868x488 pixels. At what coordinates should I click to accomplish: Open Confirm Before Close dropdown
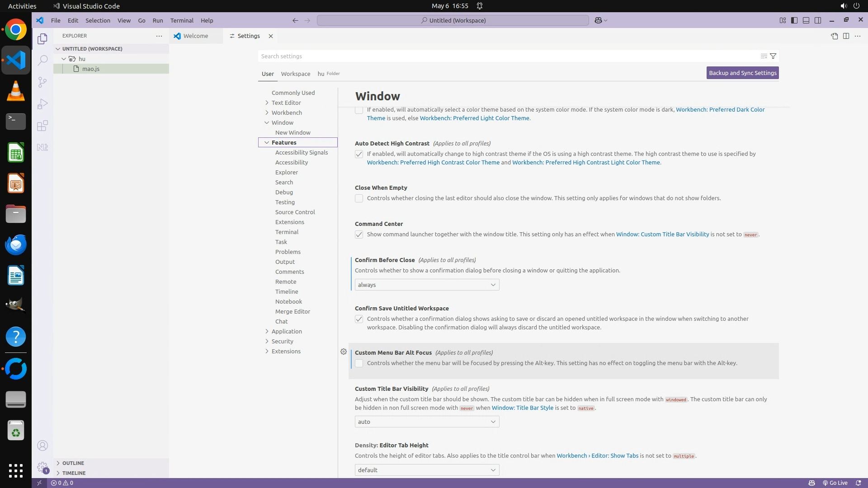tap(427, 285)
